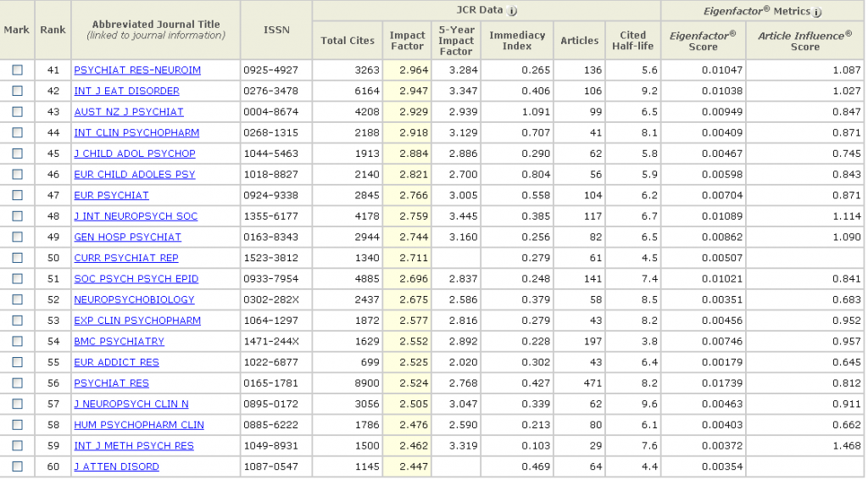Click the Cited Half-life column header
The height and width of the screenshot is (480, 868).
[632, 41]
